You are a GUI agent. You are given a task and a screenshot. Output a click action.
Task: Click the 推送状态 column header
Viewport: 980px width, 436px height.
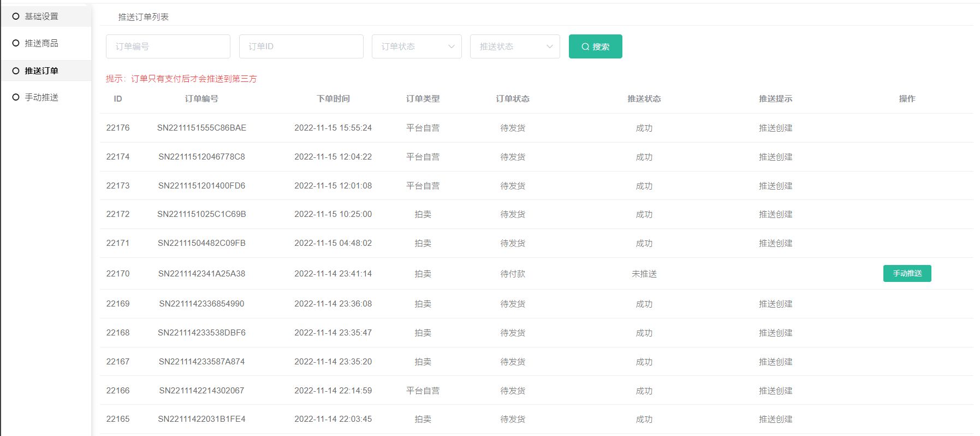(644, 99)
